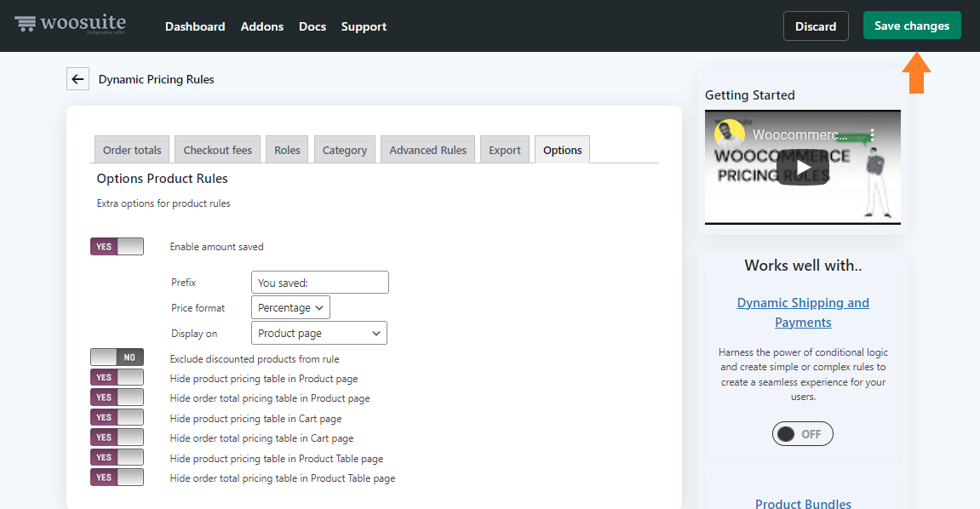Click the video channel avatar
This screenshot has height=509, width=980.
pos(730,134)
